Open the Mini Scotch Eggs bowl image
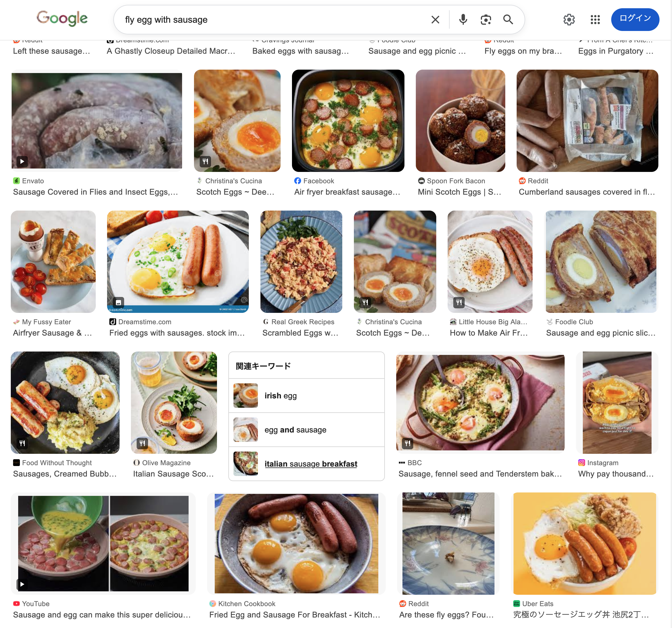Viewport: 672px width, 628px height. click(x=460, y=121)
